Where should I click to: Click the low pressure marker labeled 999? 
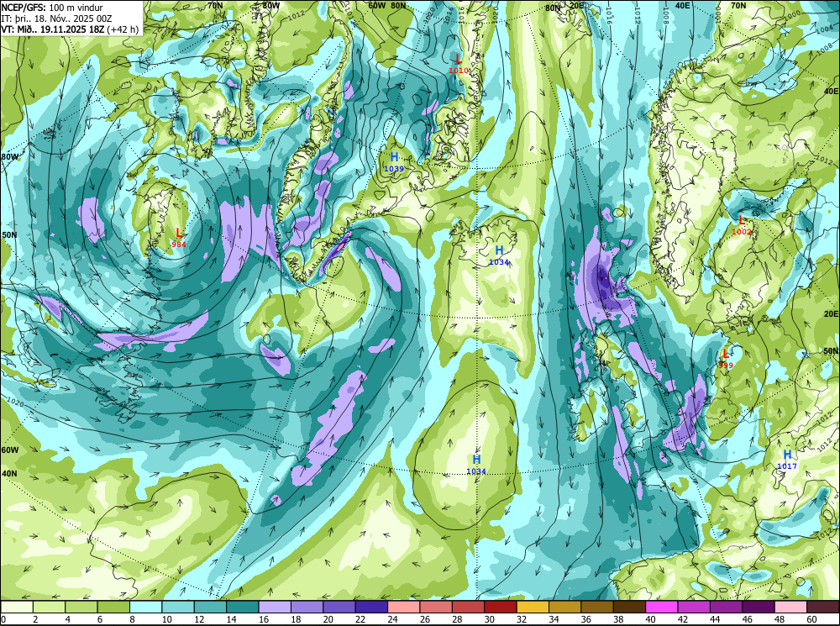click(726, 358)
